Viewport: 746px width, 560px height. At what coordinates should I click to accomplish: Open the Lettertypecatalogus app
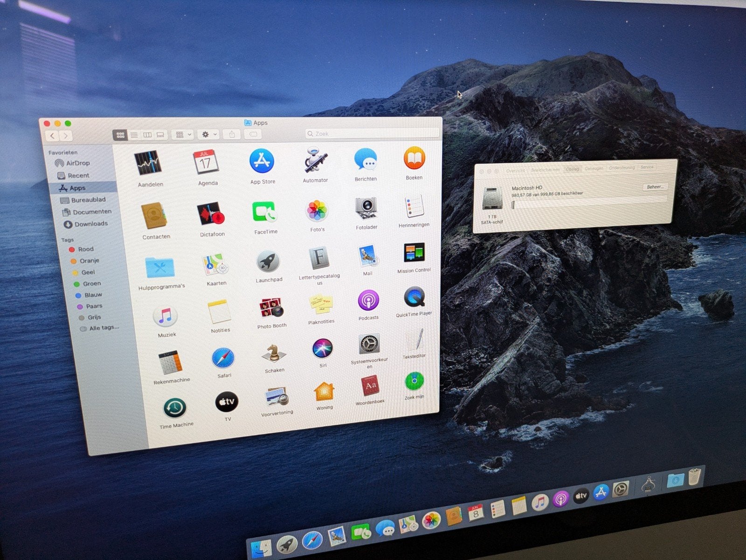pos(319,259)
